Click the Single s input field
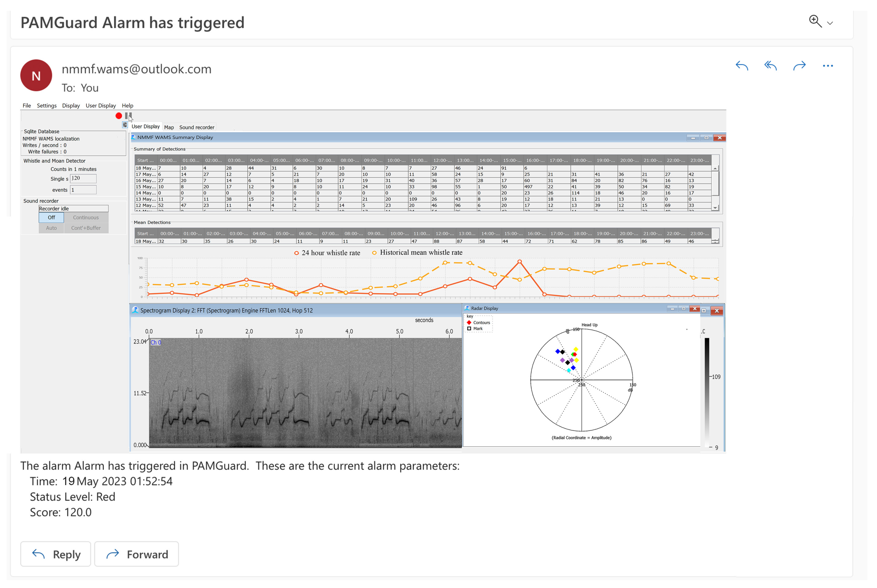Viewport: 877px width, 588px height. (x=83, y=178)
